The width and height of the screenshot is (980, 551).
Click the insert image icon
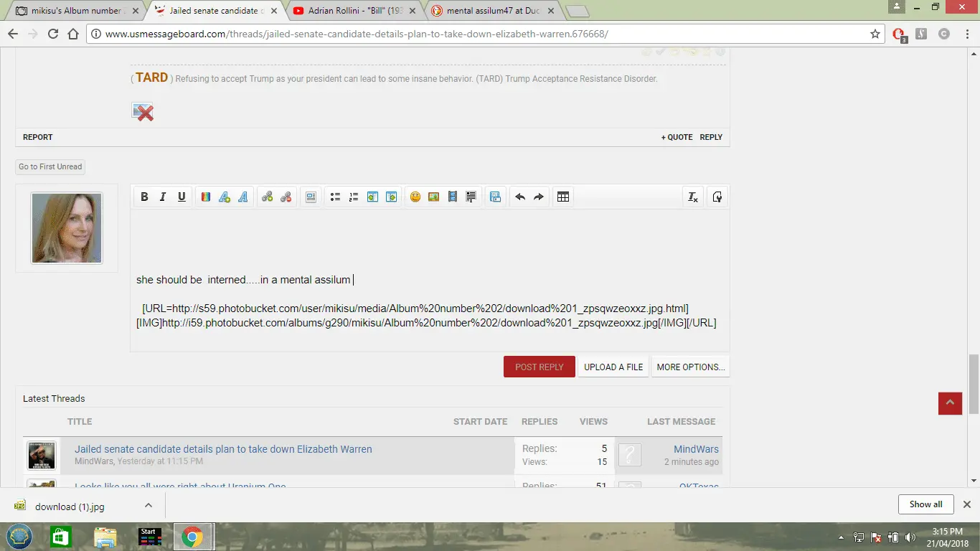pyautogui.click(x=434, y=197)
